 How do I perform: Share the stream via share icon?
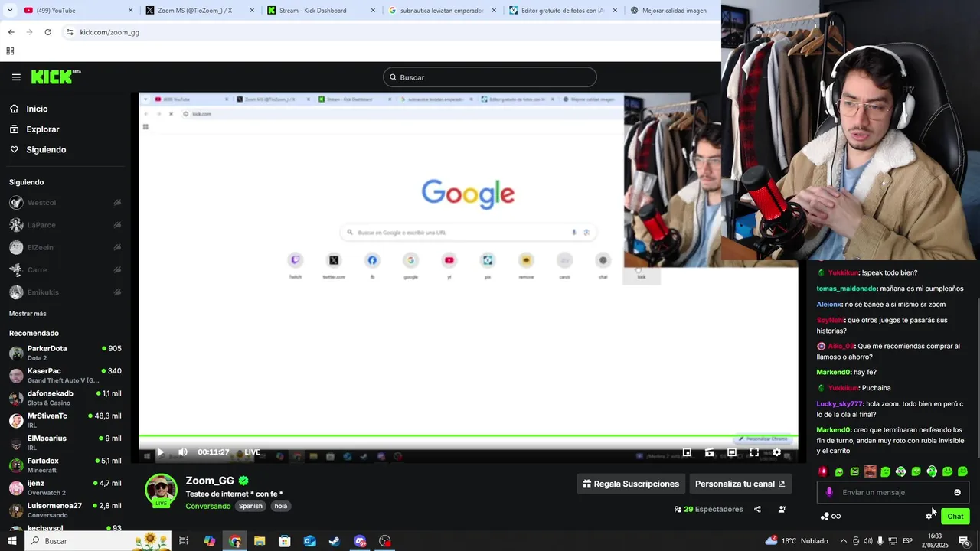coord(757,509)
